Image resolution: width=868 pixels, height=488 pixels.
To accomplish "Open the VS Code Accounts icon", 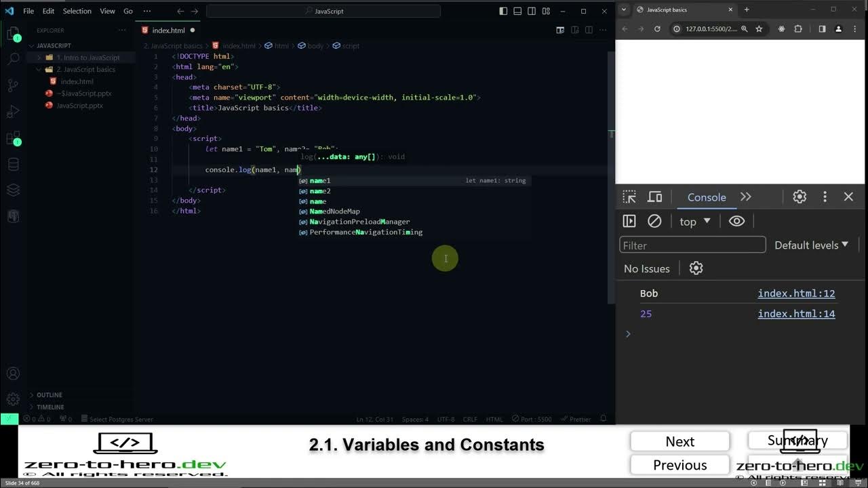I will coord(13,373).
